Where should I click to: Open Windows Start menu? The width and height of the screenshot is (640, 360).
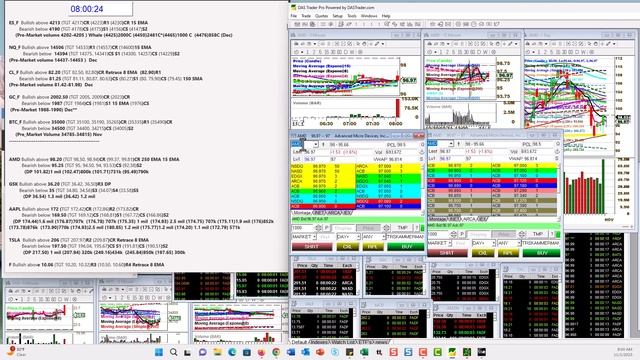(159, 352)
